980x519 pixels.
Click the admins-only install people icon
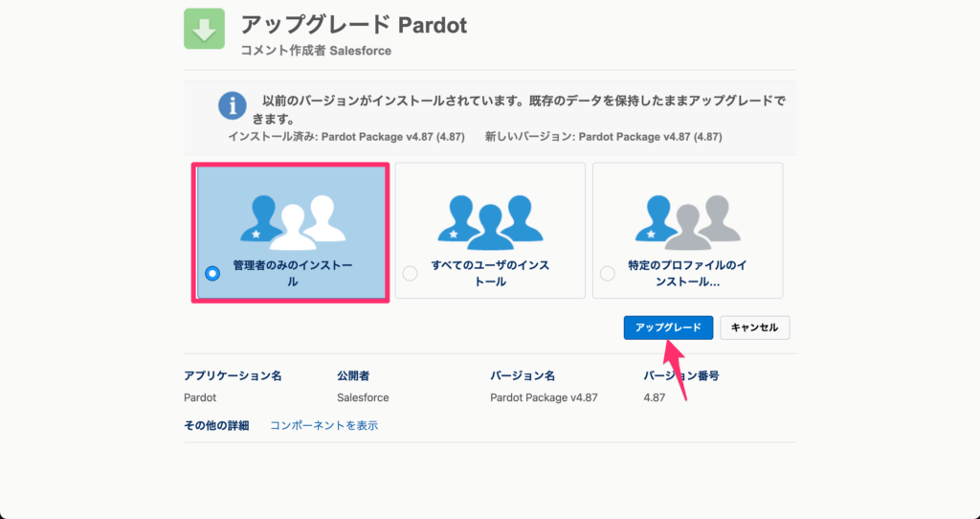coord(293,222)
